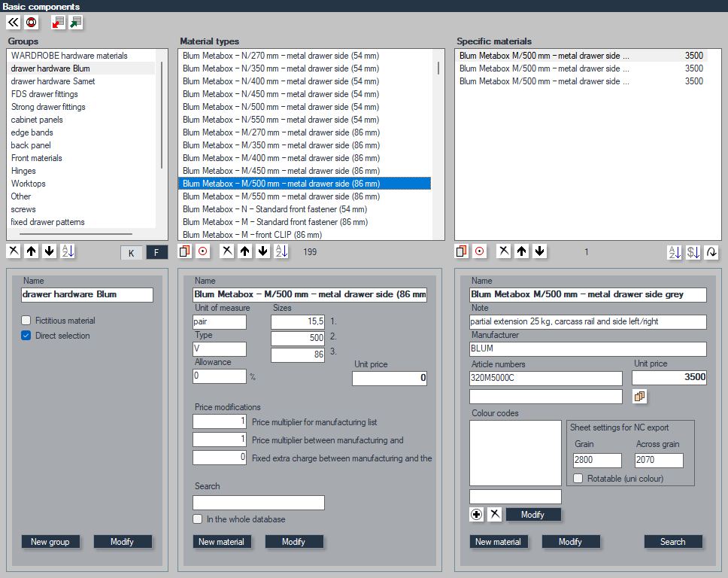Copy the selected material type

pos(185,251)
